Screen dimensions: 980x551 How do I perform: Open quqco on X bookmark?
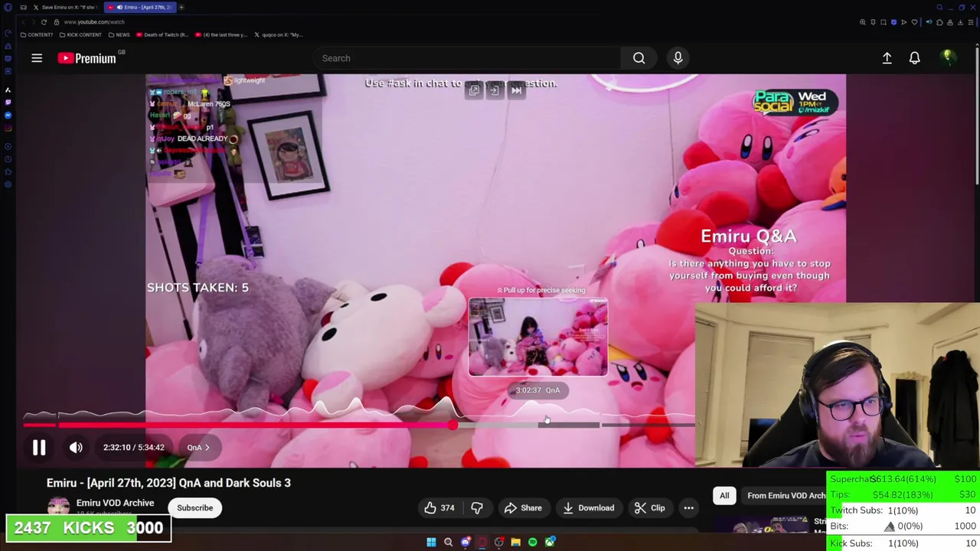tap(278, 34)
